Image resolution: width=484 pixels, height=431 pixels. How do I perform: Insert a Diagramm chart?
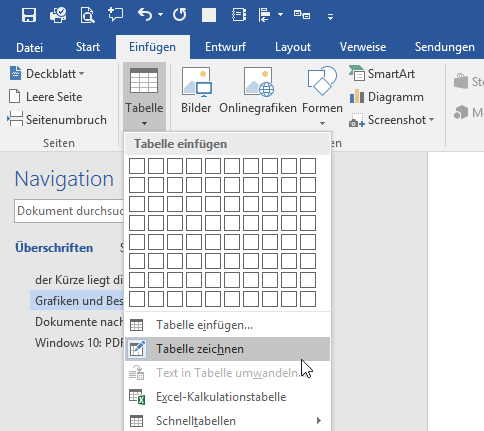pos(387,97)
